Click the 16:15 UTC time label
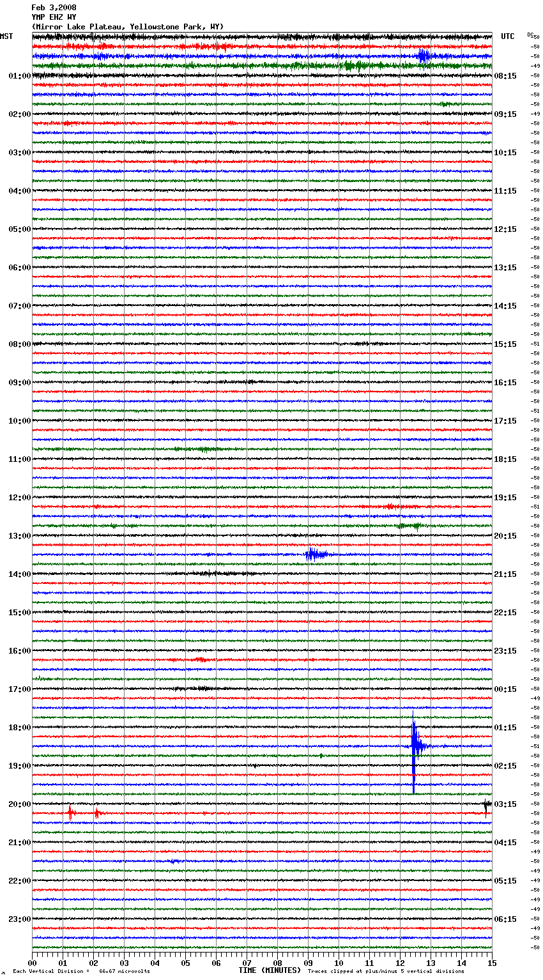Viewport: 543px width, 980px height. click(505, 383)
